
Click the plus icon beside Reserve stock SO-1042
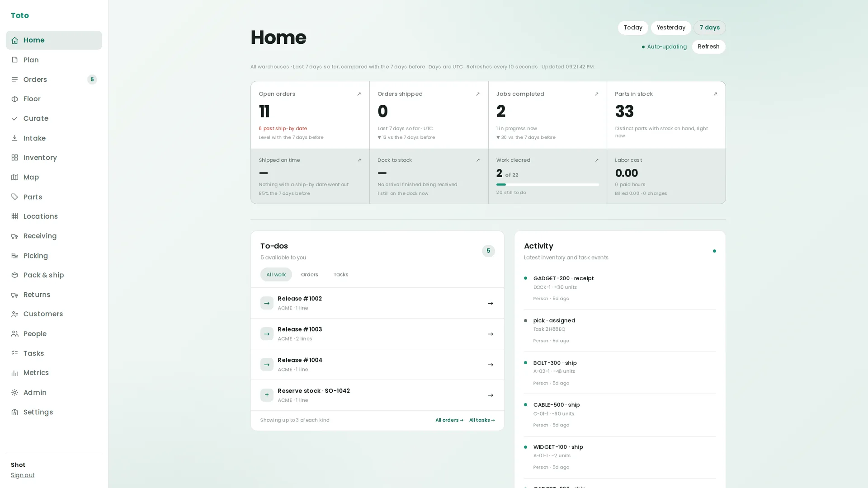[x=267, y=395]
